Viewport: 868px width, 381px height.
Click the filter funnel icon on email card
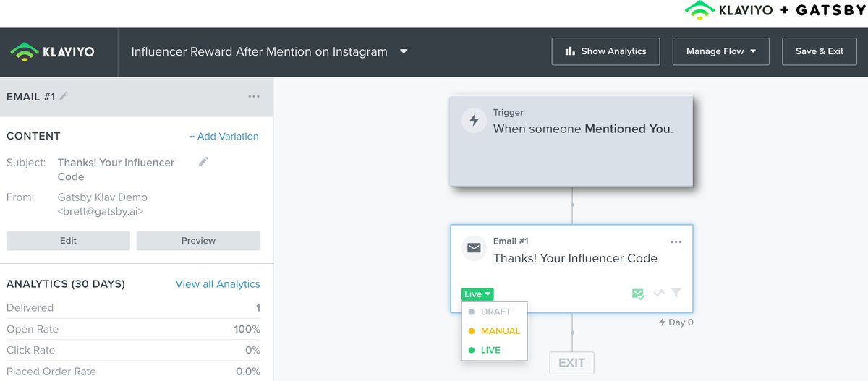676,294
